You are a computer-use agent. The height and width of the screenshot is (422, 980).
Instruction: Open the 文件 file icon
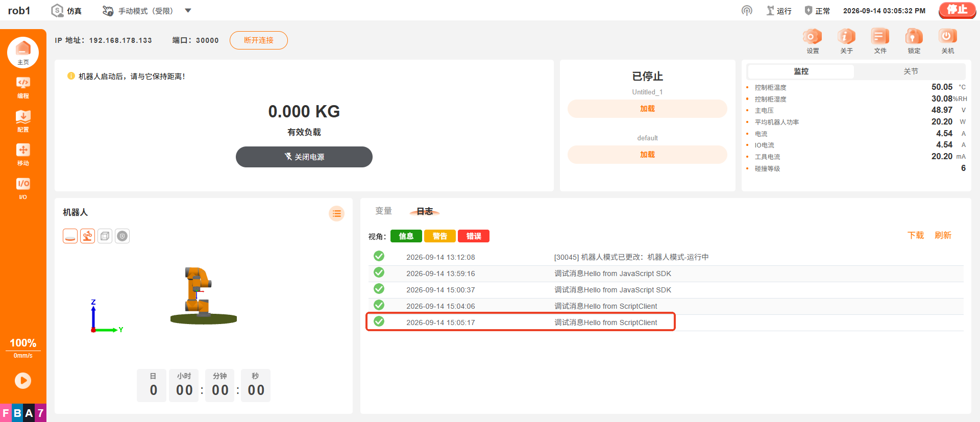tap(880, 41)
